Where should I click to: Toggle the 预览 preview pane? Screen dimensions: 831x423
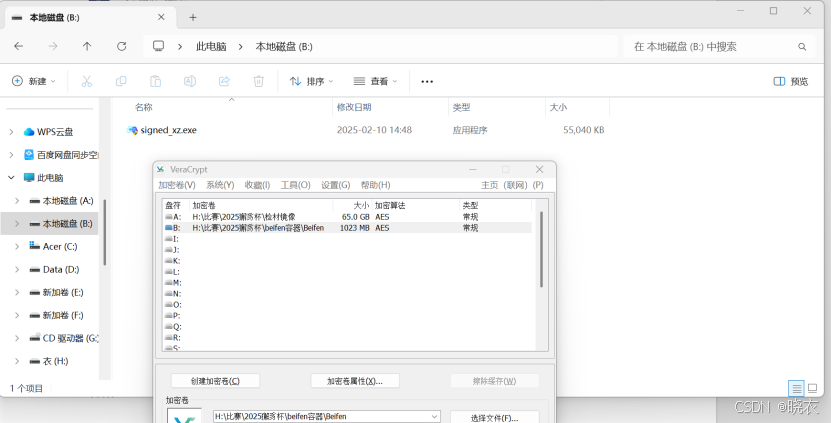tap(791, 81)
